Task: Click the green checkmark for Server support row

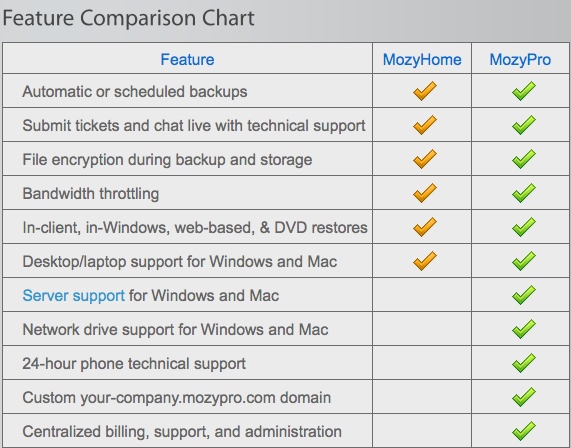Action: pos(524,295)
